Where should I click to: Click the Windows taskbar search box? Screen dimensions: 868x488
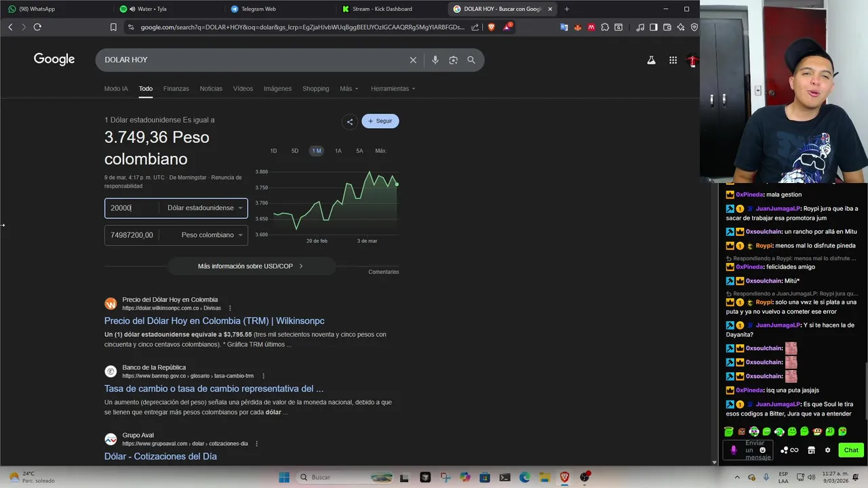click(x=346, y=477)
